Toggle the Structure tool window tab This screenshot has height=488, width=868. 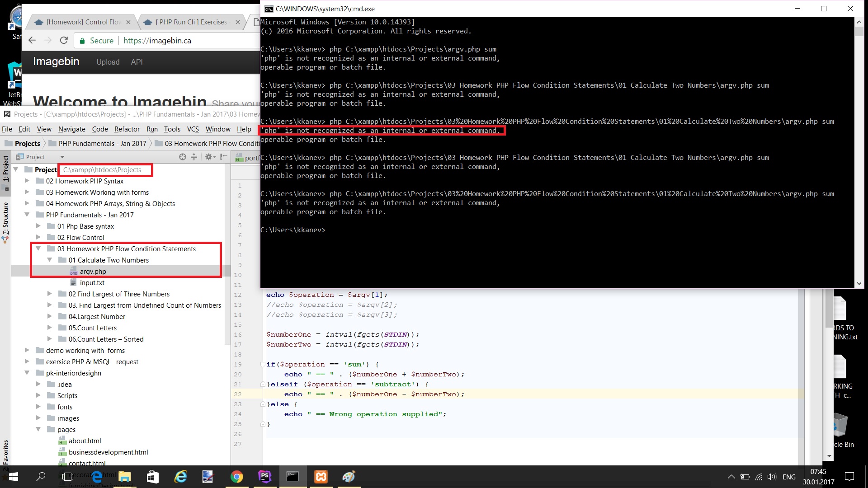click(5, 221)
